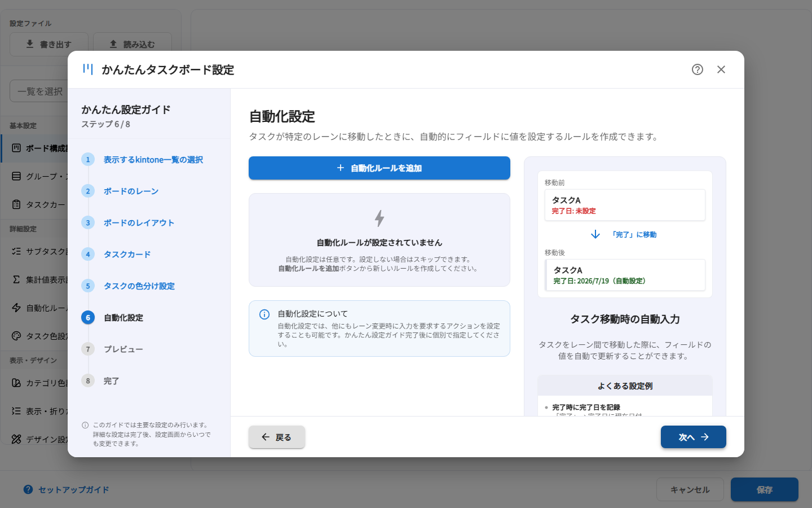
Task: Click the 集計値表示 sigma icon in background sidebar
Action: tap(16, 279)
